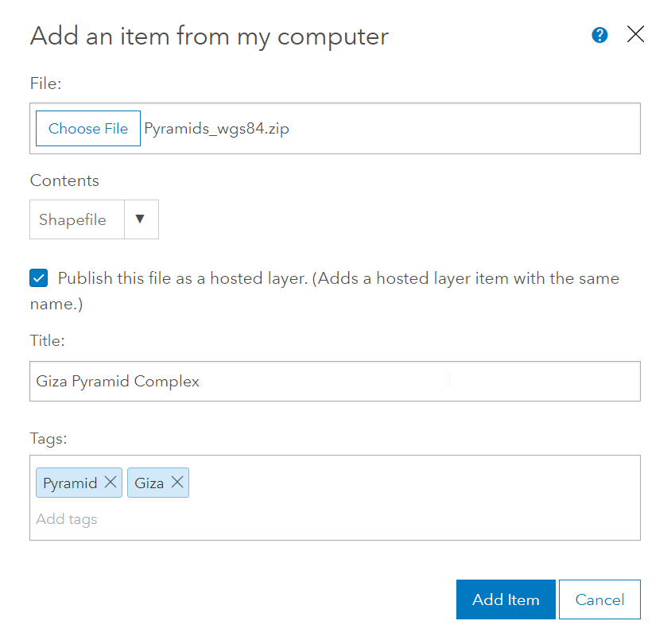This screenshot has width=671, height=644.
Task: Expand the Contents dropdown arrow
Action: point(139,219)
